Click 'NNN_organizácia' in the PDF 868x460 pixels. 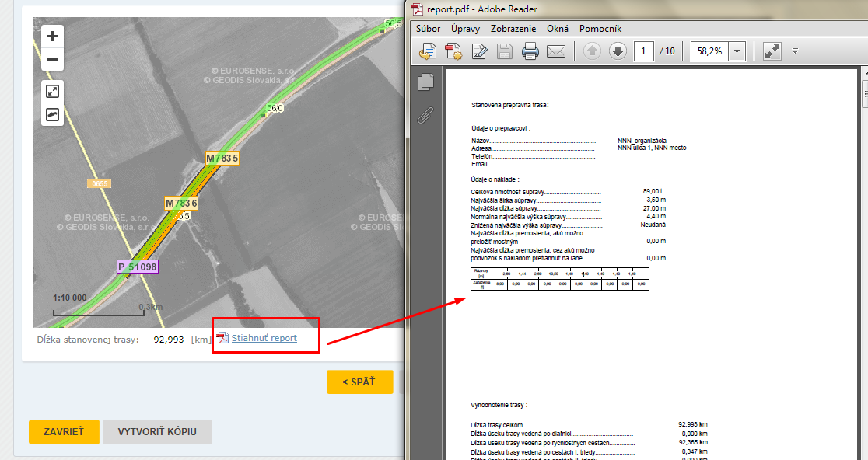pyautogui.click(x=642, y=141)
